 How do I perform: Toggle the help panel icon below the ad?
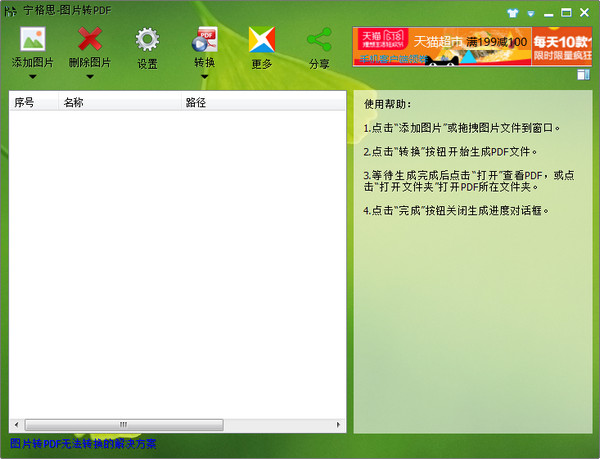(x=584, y=74)
